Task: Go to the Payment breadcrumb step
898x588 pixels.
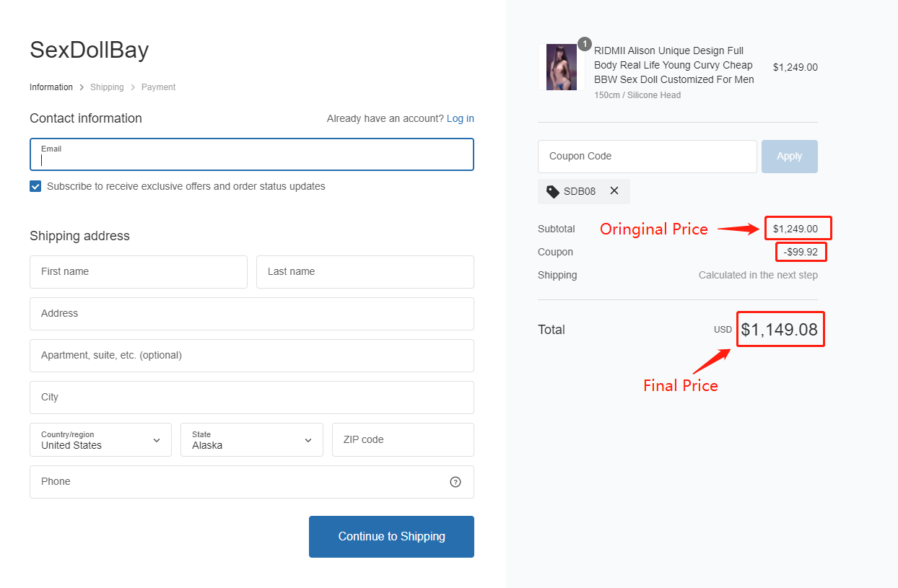Action: [x=158, y=87]
